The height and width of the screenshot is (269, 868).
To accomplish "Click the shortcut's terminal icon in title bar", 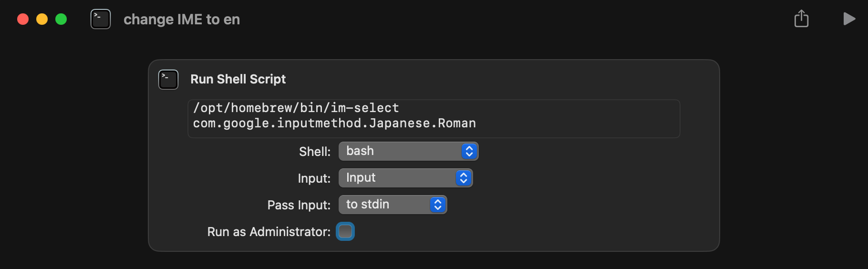I will coord(101,19).
